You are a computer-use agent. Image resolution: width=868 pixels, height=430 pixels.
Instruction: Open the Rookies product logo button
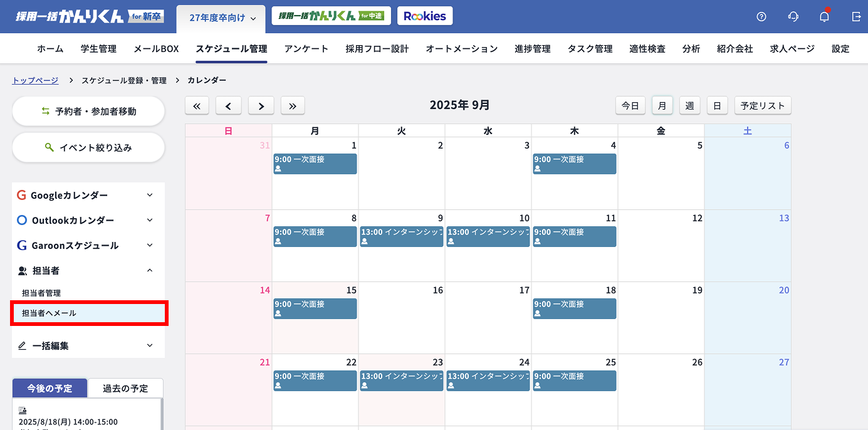424,16
